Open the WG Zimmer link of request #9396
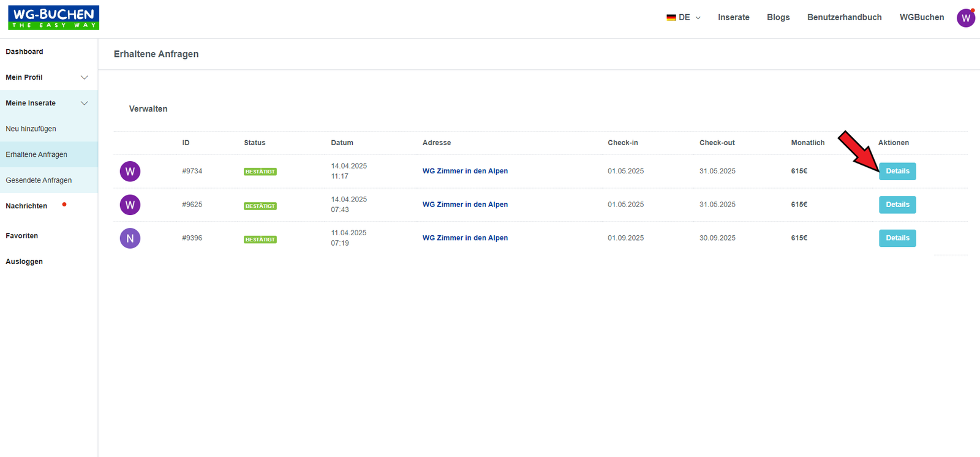Viewport: 980px width, 457px height. click(x=465, y=238)
